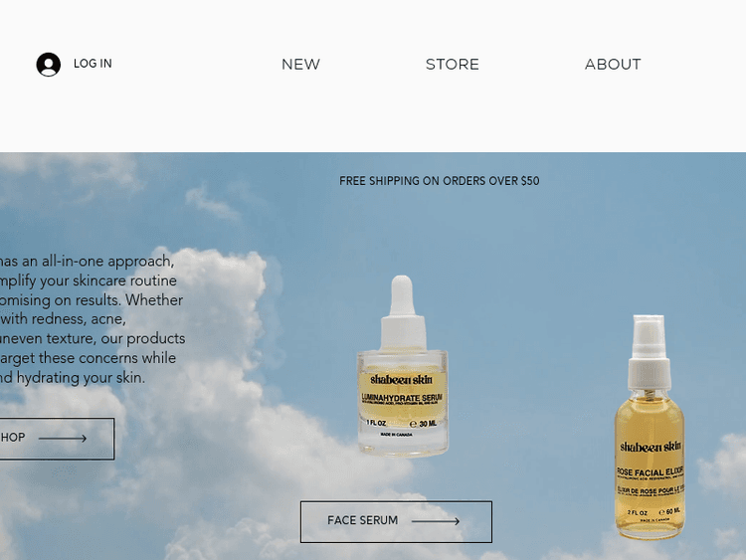Click the user avatar icon
Screen dimensions: 746x560
(48, 65)
